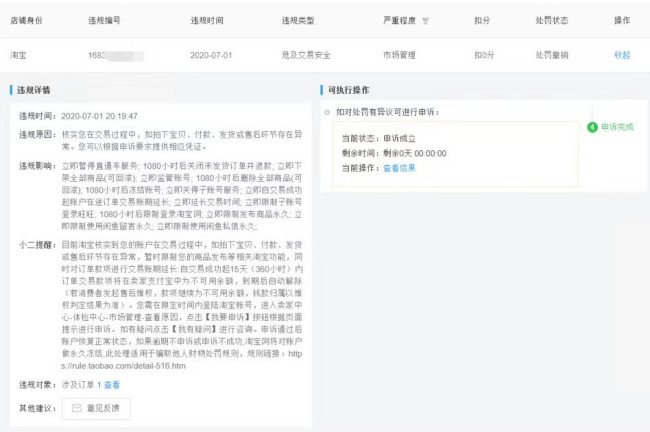The image size is (650, 432).
Task: Click the 2020-07-01 date cell
Action: click(211, 55)
